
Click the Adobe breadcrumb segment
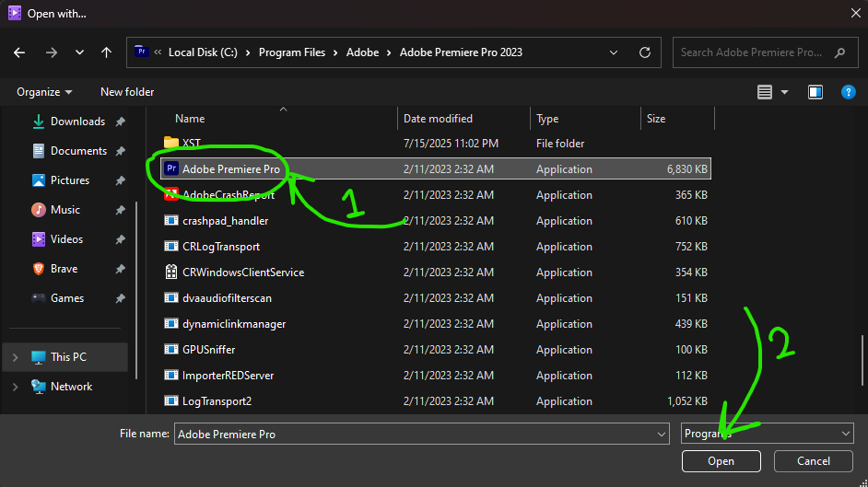pyautogui.click(x=363, y=52)
